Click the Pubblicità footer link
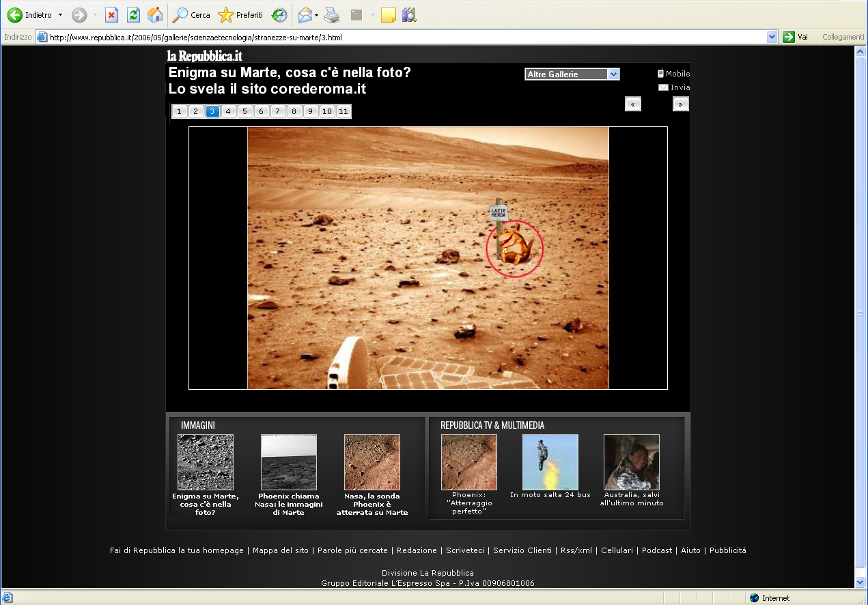This screenshot has width=868, height=605. 728,550
